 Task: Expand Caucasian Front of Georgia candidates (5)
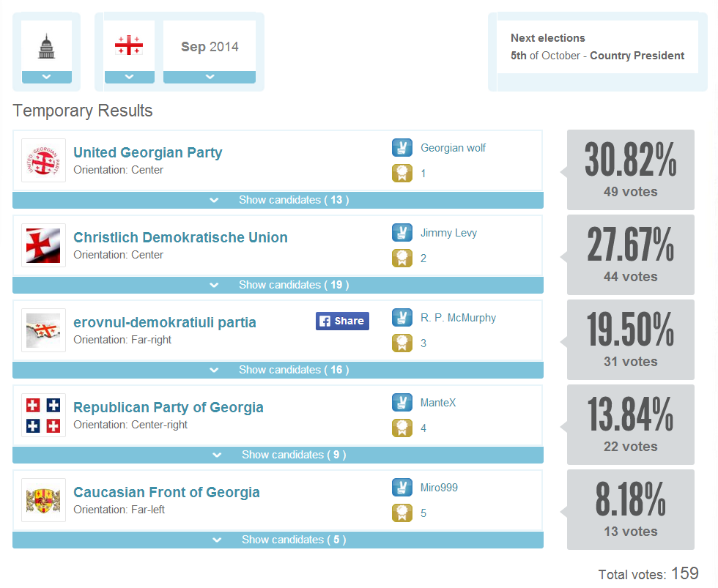pyautogui.click(x=278, y=540)
